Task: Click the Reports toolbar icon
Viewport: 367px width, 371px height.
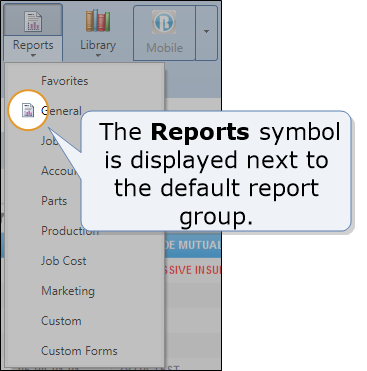Action: tap(33, 22)
